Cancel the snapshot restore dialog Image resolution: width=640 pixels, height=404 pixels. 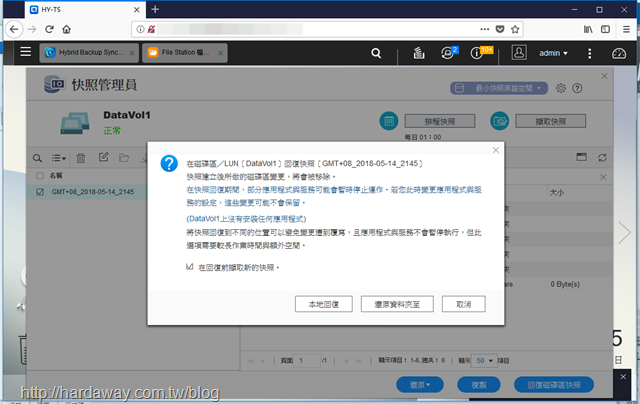(x=464, y=304)
